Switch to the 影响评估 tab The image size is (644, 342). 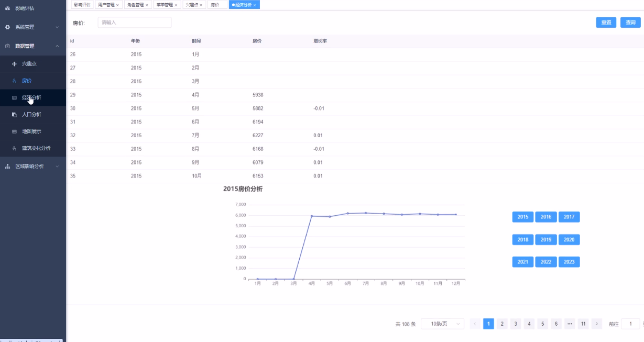[82, 5]
